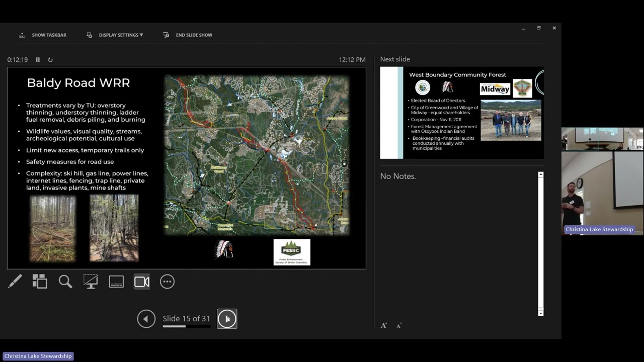This screenshot has width=644, height=362.
Task: Click the FESBC logo on the slide
Action: 292,252
